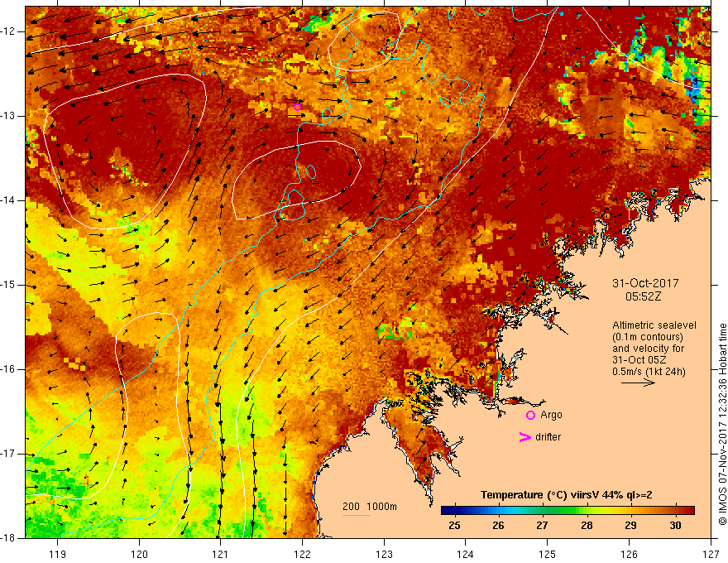The image size is (728, 563).
Task: Click the magenta Argo float circle on the map
Action: pos(298,108)
